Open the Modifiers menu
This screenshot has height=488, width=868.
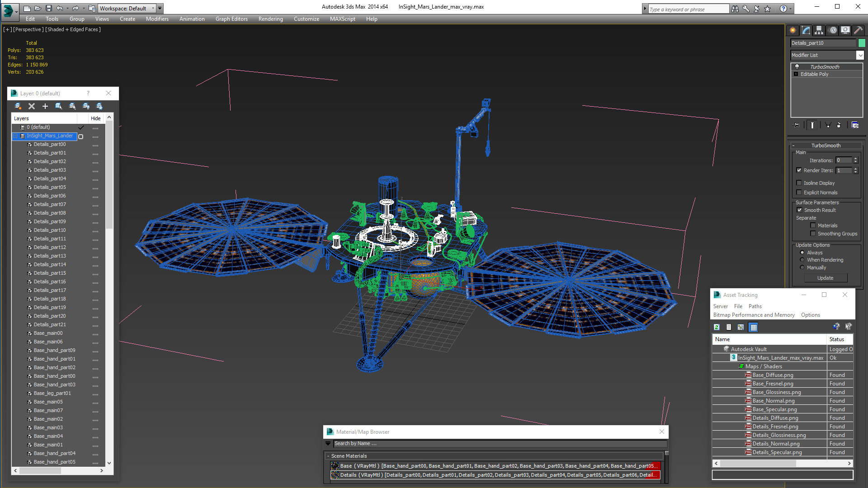[157, 19]
